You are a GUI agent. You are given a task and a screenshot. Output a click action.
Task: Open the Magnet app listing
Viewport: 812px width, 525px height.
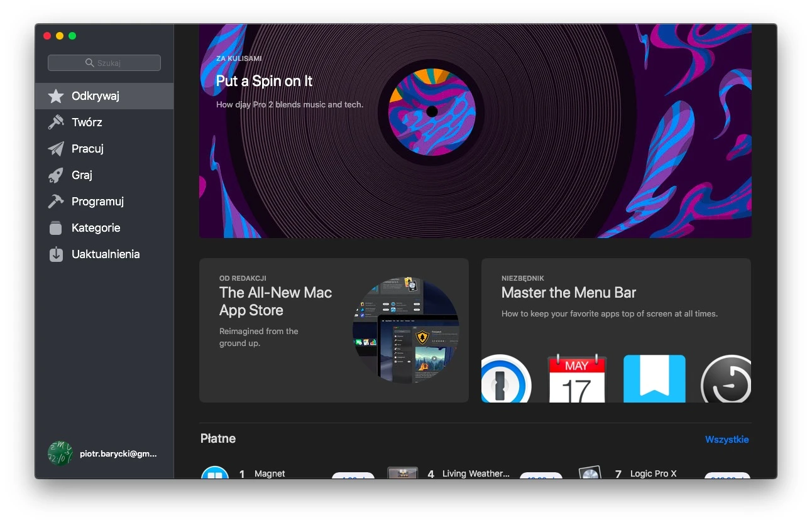click(x=270, y=474)
